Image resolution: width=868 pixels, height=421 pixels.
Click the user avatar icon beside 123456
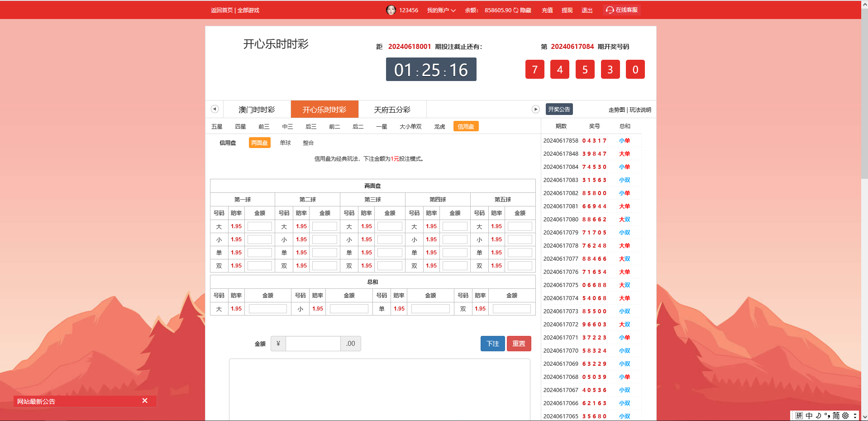tap(391, 10)
